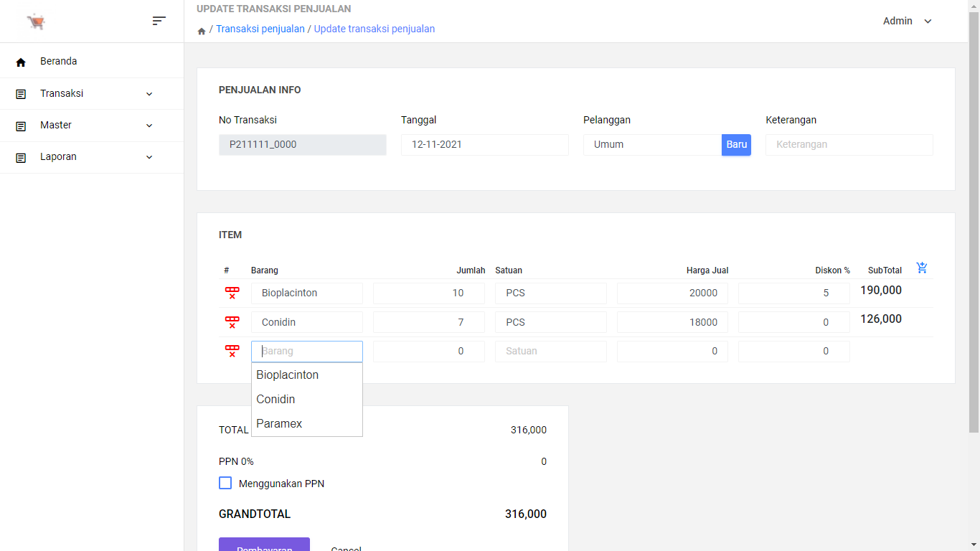Viewport: 980px width, 551px height.
Task: Remove the Conidin row using delete icon
Action: [x=231, y=321]
